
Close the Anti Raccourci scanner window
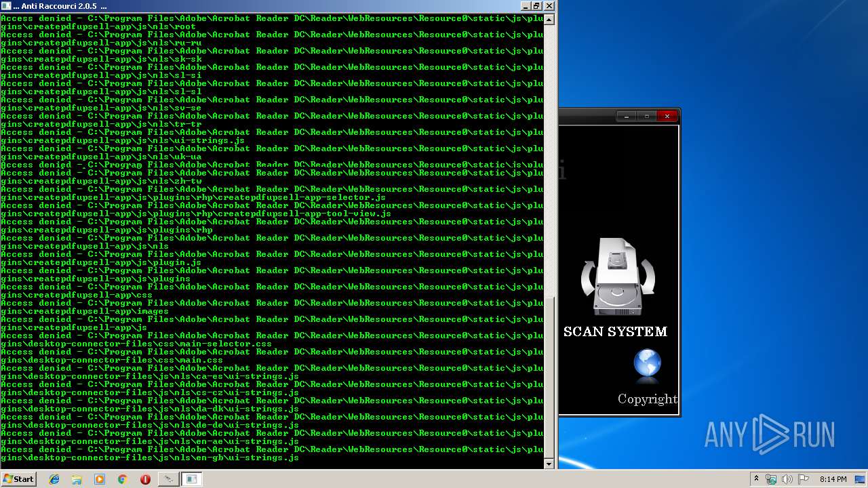[x=667, y=117]
